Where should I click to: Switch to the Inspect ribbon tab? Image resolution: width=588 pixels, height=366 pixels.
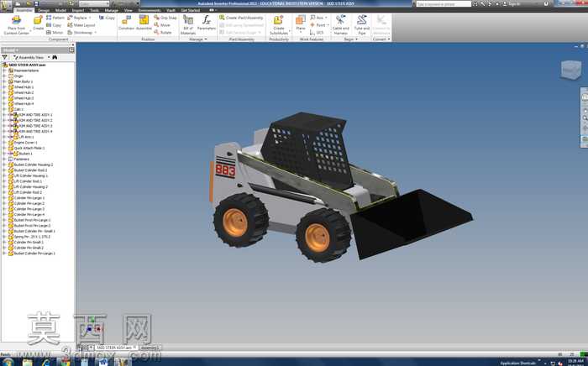point(78,10)
